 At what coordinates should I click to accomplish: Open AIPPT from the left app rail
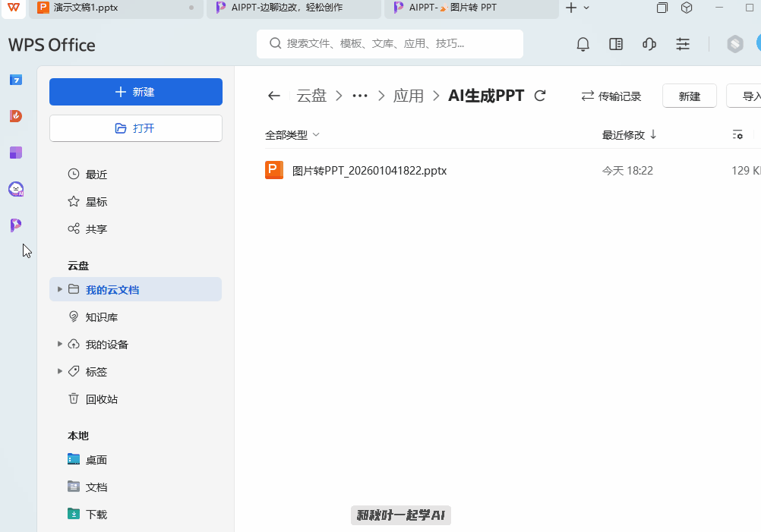tap(15, 225)
